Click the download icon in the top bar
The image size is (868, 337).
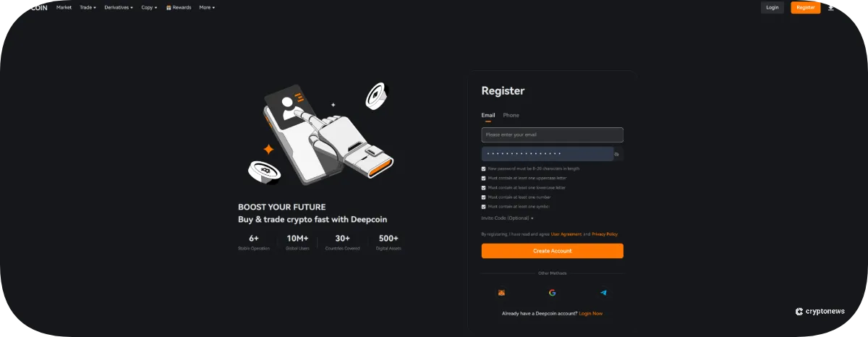(831, 7)
